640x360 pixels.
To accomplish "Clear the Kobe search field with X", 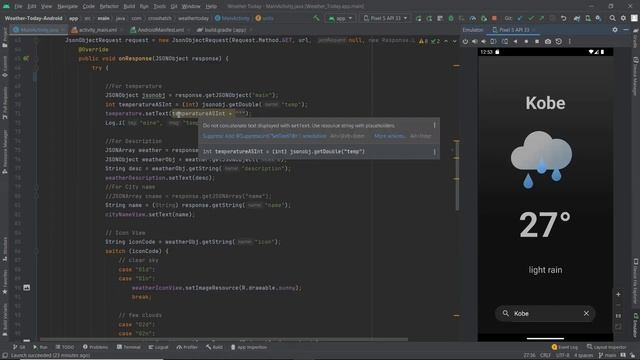I will pyautogui.click(x=586, y=313).
